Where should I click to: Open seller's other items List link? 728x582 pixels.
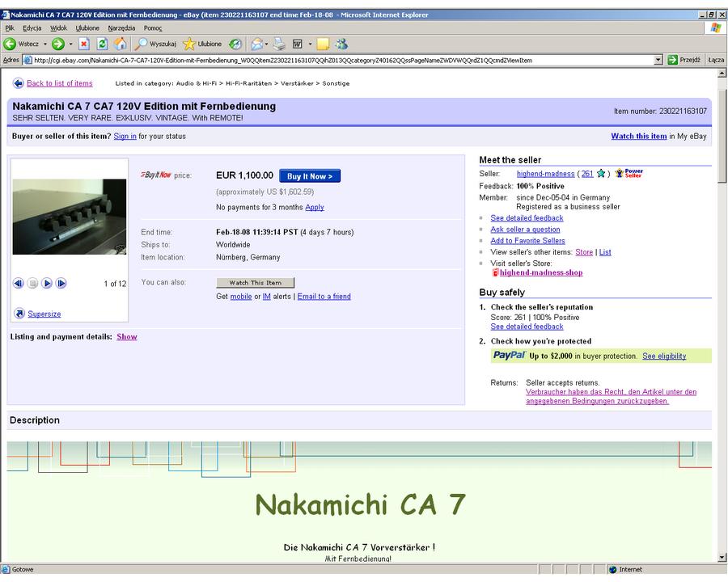coord(605,252)
